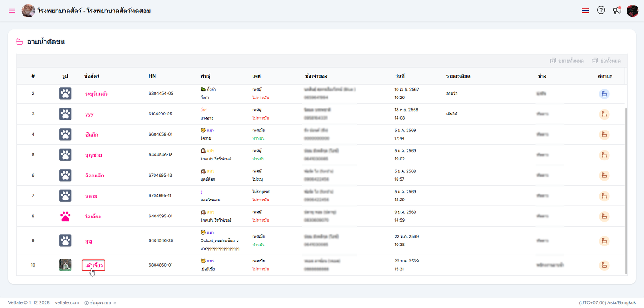
Task: Open the pet name link เต้าเจี้ยว
Action: pyautogui.click(x=94, y=265)
